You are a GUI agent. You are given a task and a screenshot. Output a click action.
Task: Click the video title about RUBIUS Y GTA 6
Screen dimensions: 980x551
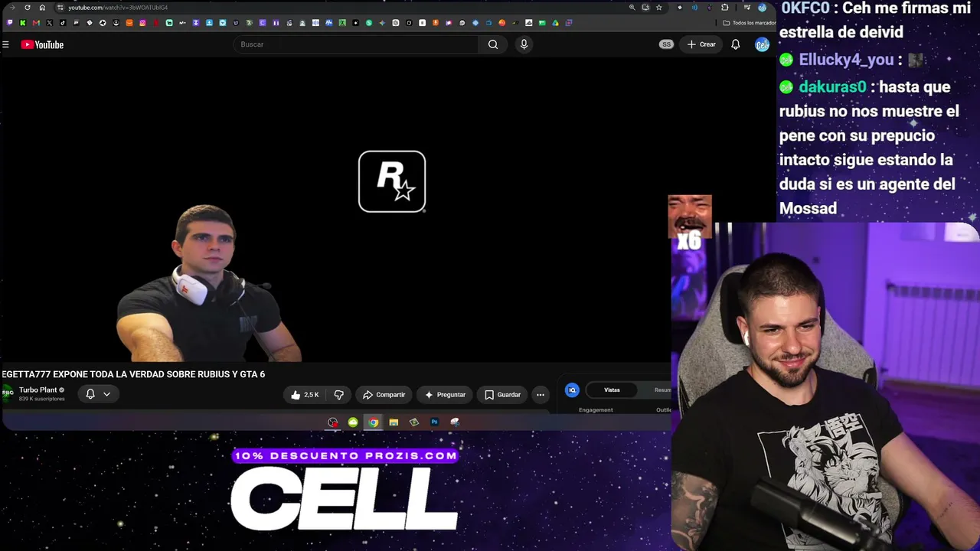pyautogui.click(x=134, y=374)
